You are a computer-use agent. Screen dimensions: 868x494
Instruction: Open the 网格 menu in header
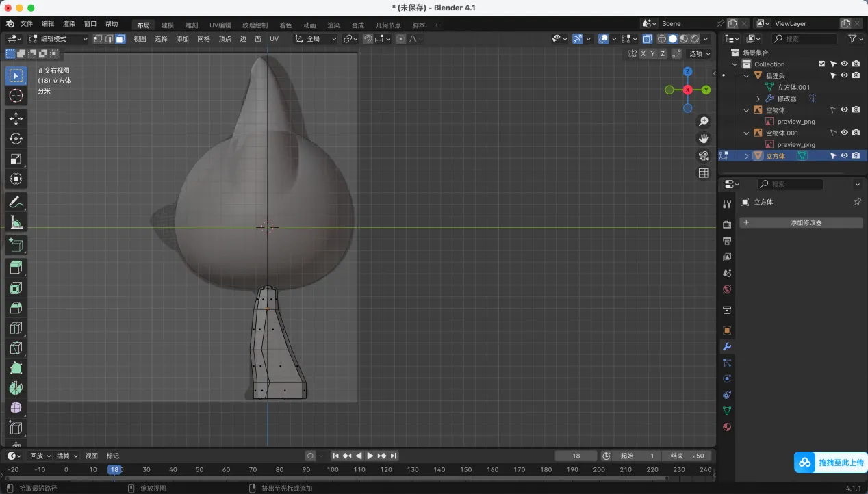point(203,39)
